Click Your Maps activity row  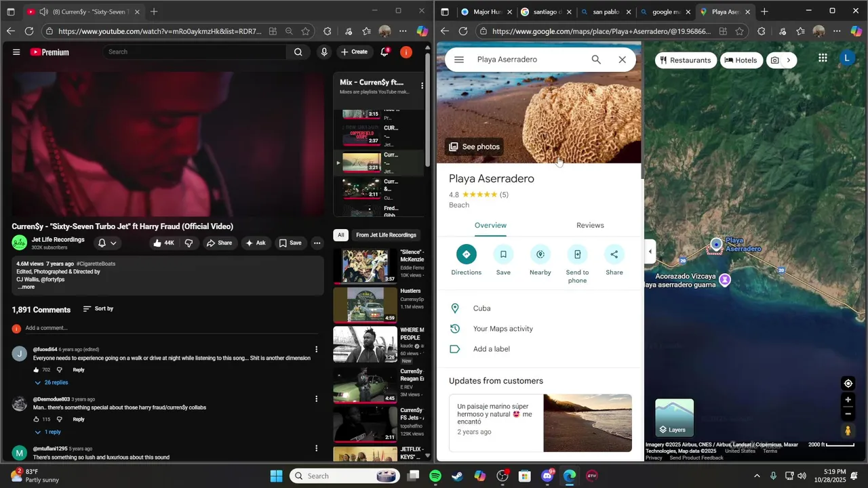(x=540, y=329)
